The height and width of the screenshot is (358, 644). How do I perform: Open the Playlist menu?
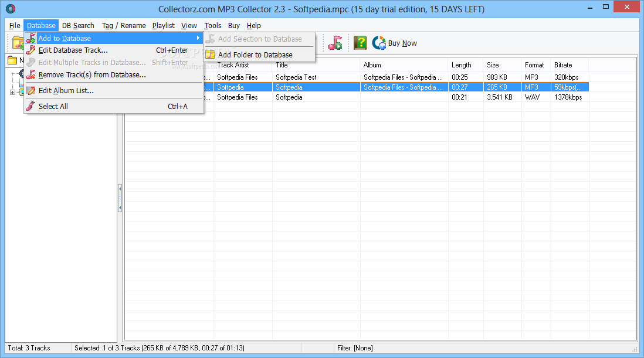[x=164, y=25]
